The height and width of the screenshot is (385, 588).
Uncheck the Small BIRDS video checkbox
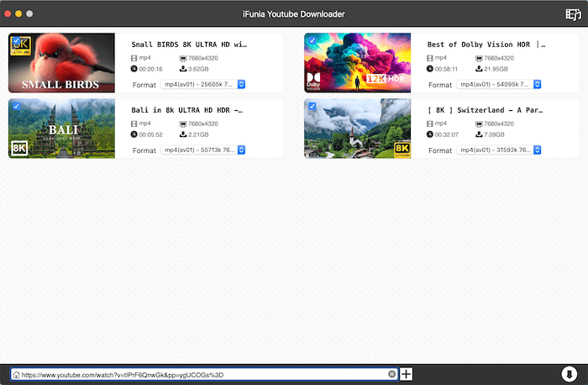(16, 40)
